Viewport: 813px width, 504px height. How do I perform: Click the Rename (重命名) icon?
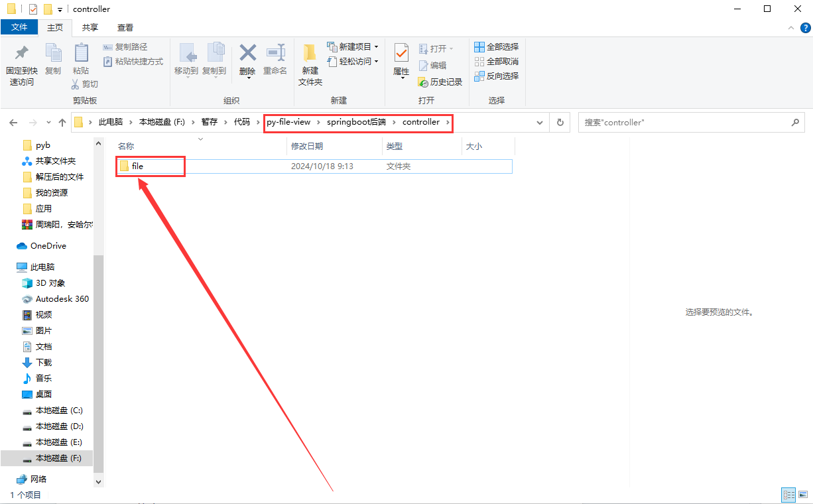(x=275, y=53)
